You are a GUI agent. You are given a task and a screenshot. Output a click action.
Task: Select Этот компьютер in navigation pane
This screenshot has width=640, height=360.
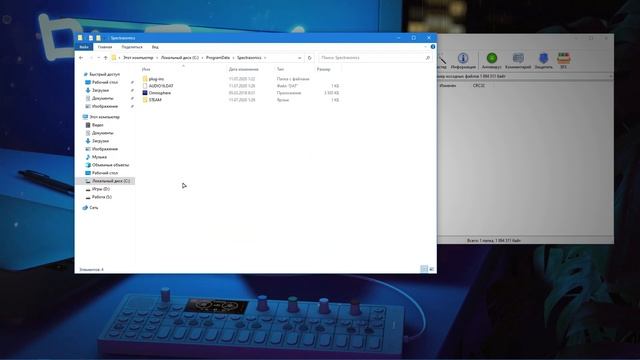point(104,117)
